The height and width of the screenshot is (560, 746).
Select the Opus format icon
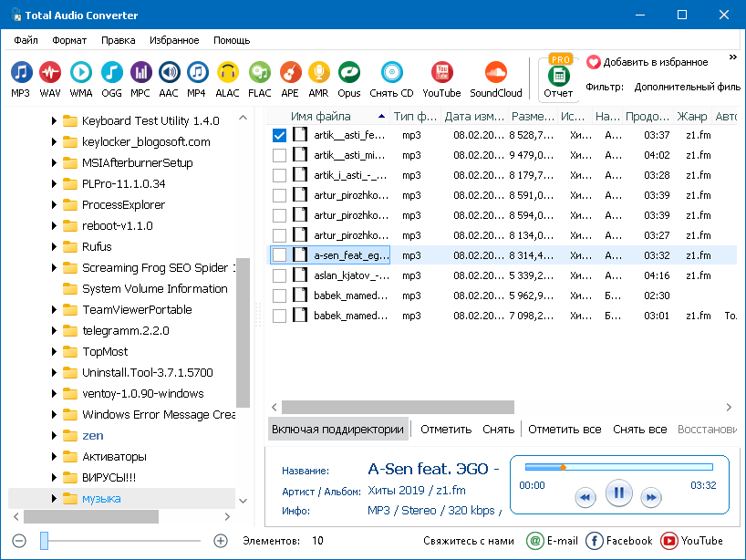pos(349,73)
